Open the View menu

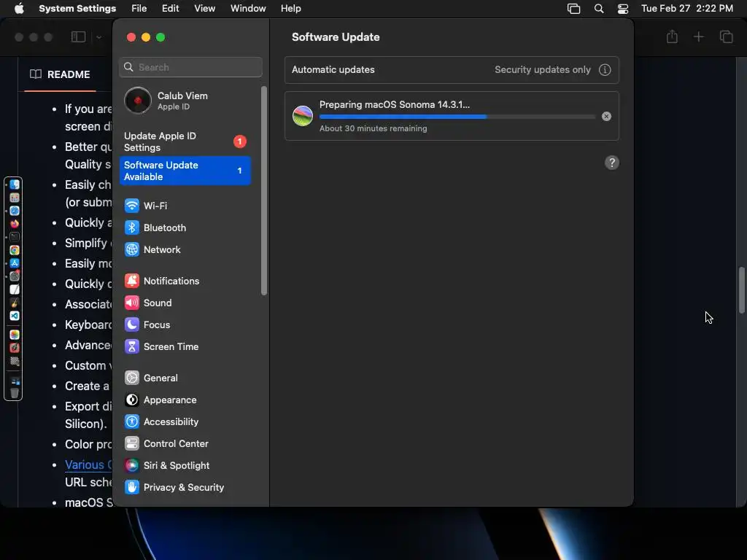204,9
